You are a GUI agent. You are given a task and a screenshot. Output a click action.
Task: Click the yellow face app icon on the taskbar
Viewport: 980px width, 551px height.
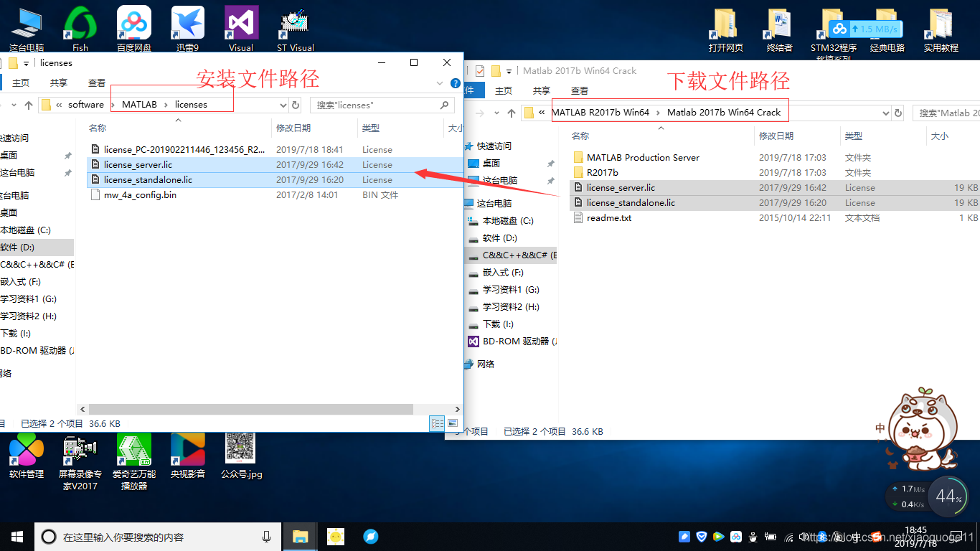pos(335,536)
